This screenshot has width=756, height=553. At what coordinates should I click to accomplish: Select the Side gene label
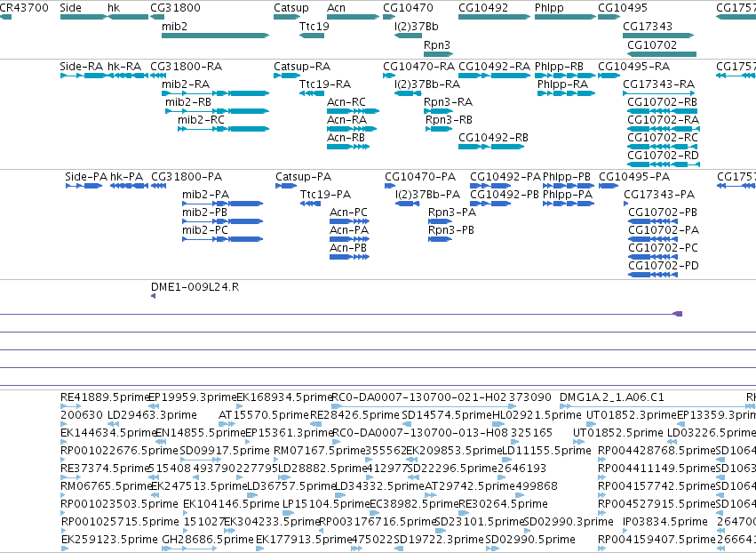70,8
